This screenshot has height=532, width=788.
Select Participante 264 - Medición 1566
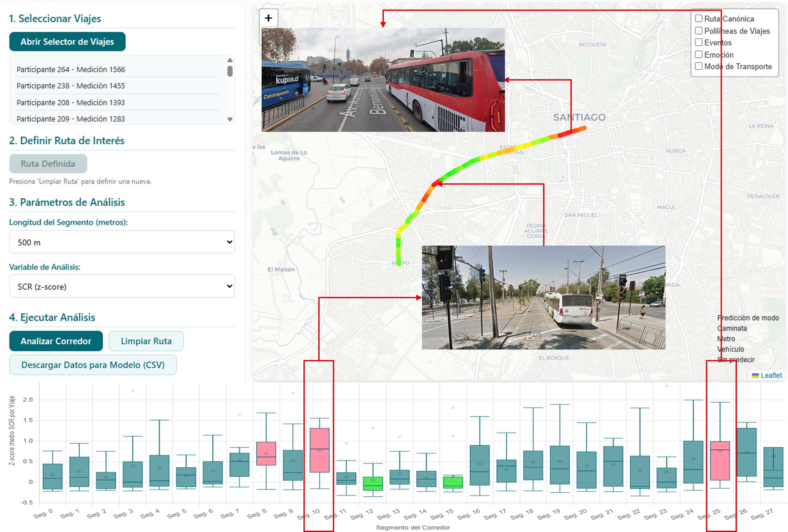[x=70, y=70]
